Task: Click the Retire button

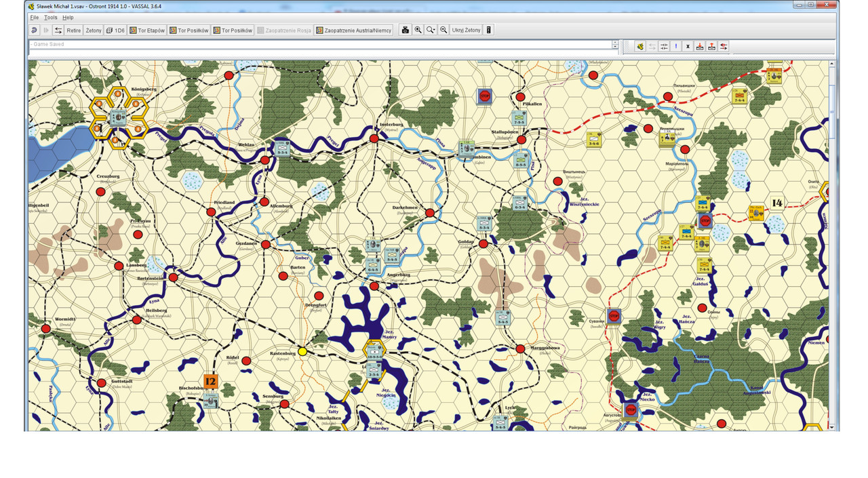Action: [73, 30]
